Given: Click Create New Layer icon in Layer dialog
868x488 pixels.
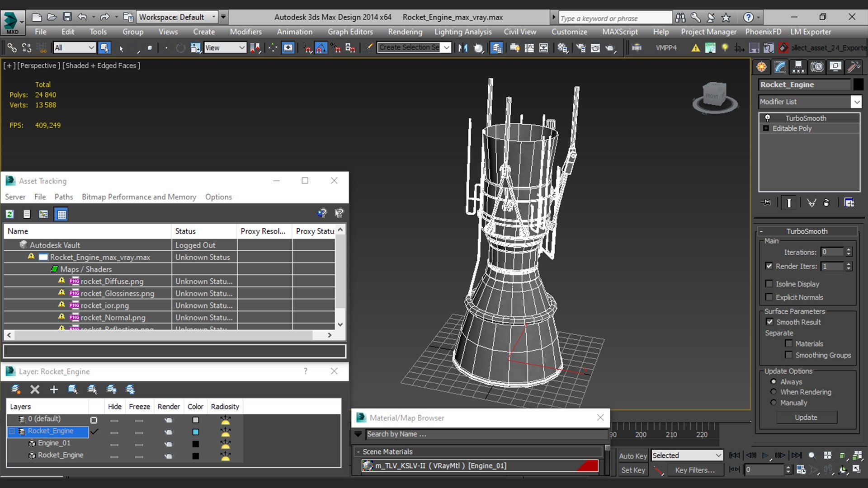Looking at the screenshot, I should 15,389.
